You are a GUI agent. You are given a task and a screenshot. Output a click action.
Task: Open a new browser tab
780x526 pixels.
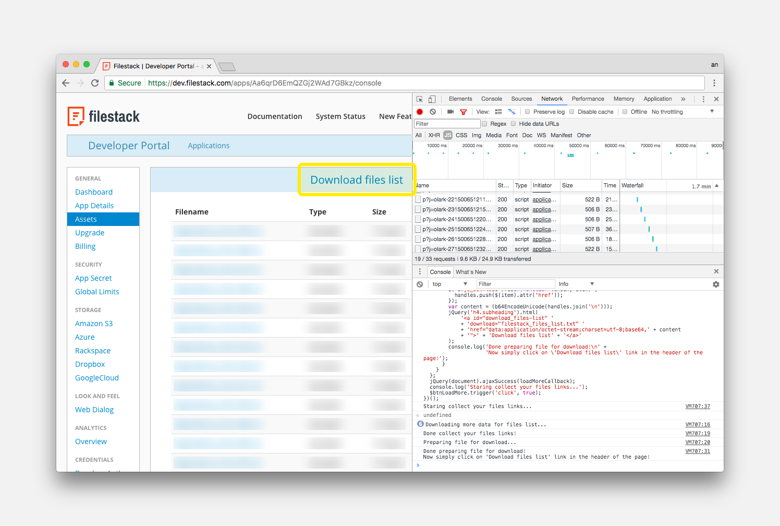[227, 67]
